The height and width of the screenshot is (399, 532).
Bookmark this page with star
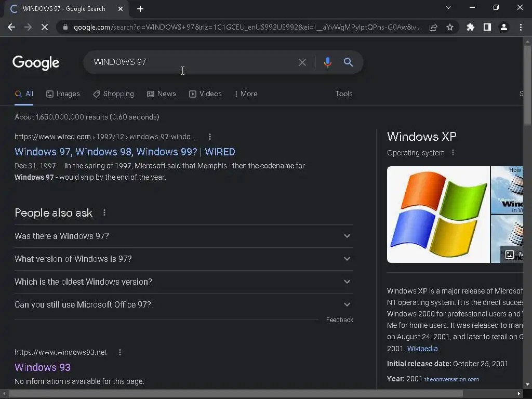450,27
